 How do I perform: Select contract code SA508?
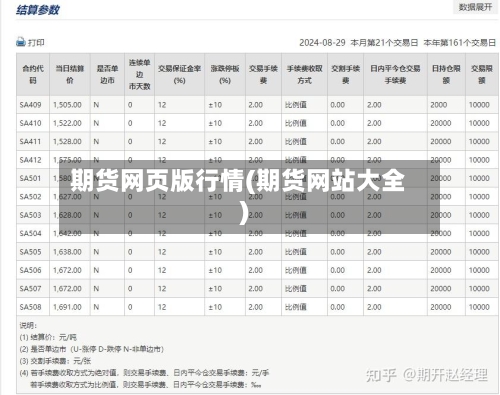[x=30, y=307]
